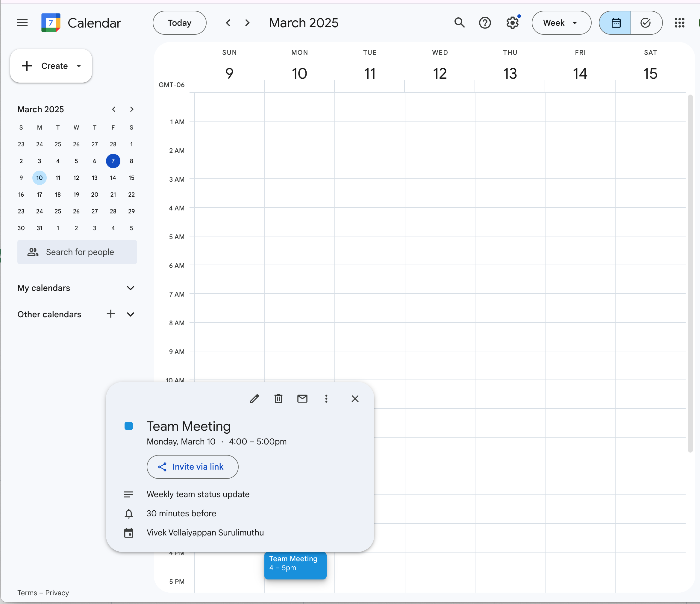The height and width of the screenshot is (604, 700).
Task: Expand the My calendars section
Action: pyautogui.click(x=131, y=288)
